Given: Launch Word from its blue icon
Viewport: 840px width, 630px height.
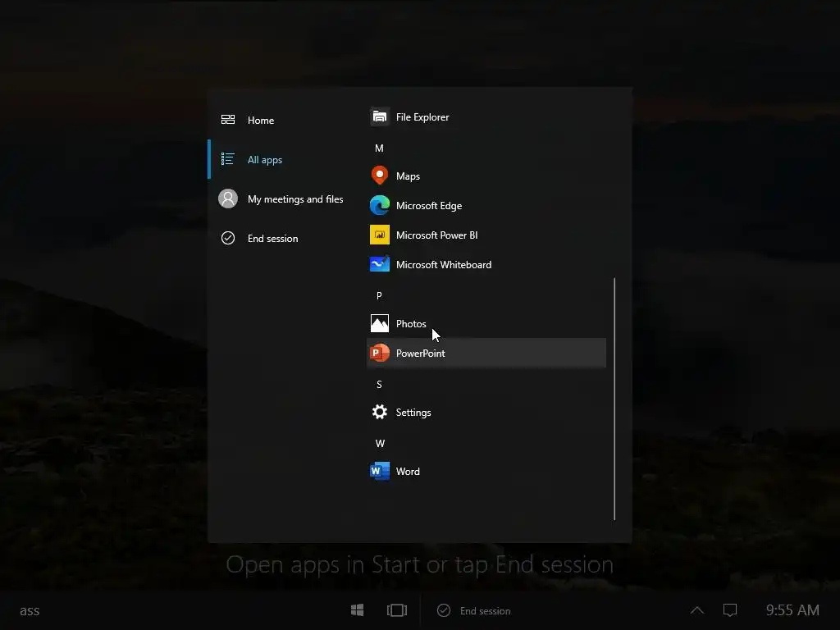Looking at the screenshot, I should 379,471.
